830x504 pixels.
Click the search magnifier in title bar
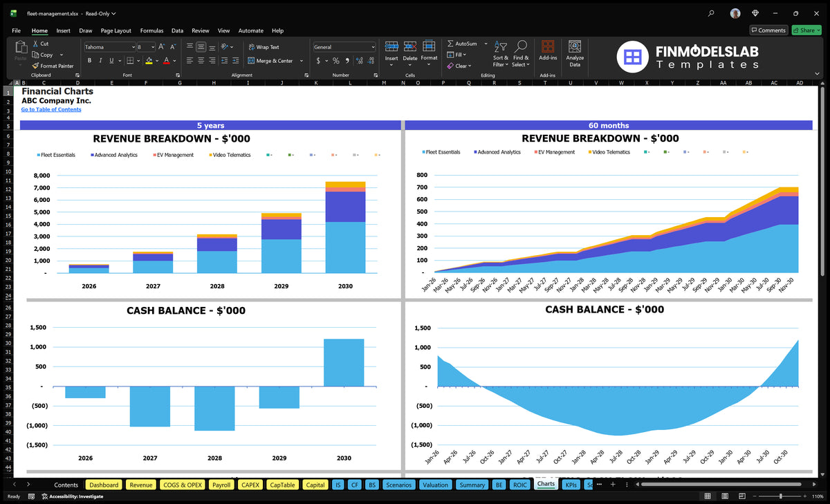tap(712, 13)
